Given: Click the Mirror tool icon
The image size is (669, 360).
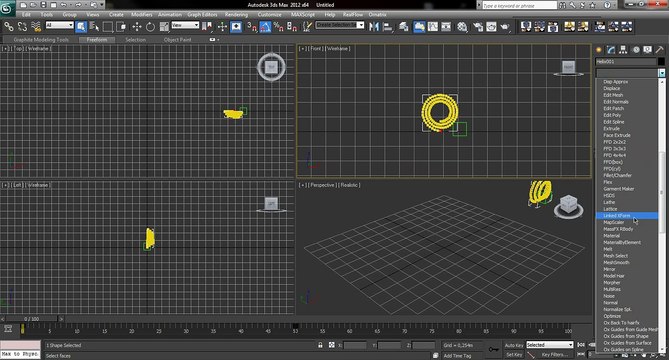Looking at the screenshot, I should 374,27.
